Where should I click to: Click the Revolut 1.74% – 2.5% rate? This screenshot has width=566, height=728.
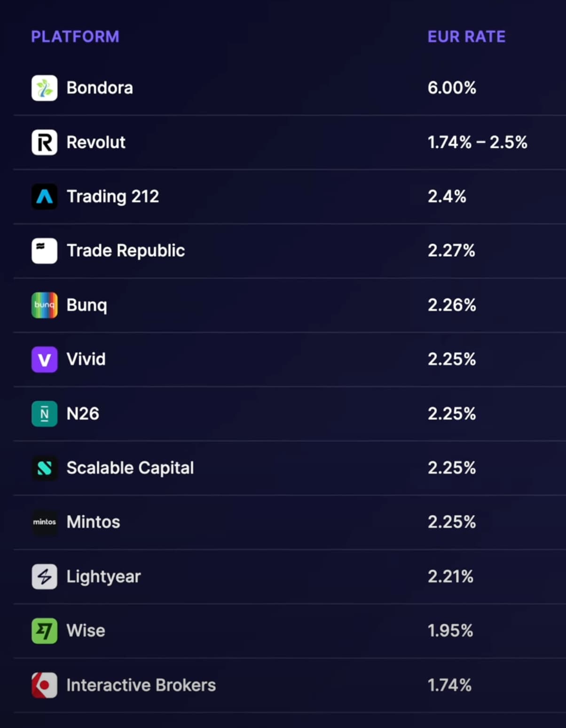coord(477,142)
